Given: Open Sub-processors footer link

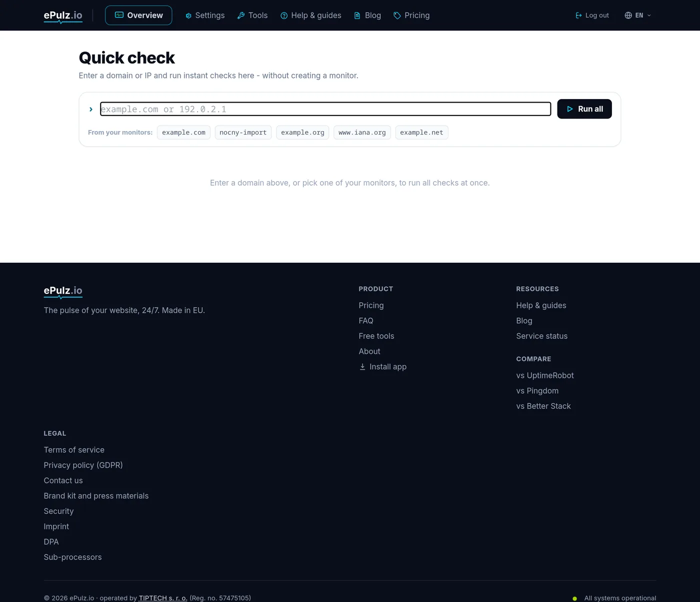Looking at the screenshot, I should point(72,557).
